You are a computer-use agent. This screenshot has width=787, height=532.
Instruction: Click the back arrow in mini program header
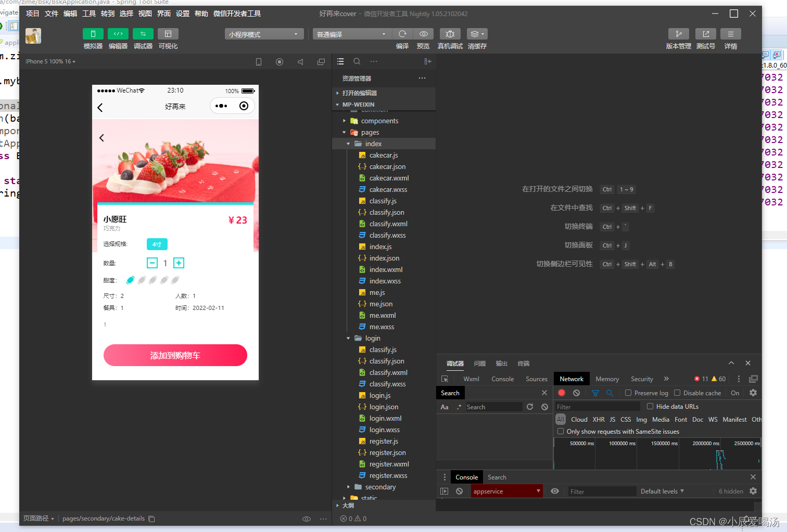(100, 107)
